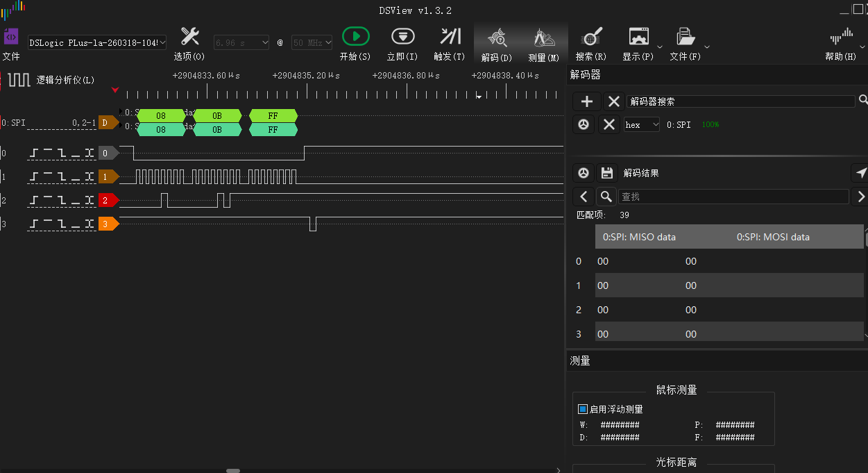Toggle the 测量(M) measure panel icon
This screenshot has height=473, width=868.
point(544,38)
